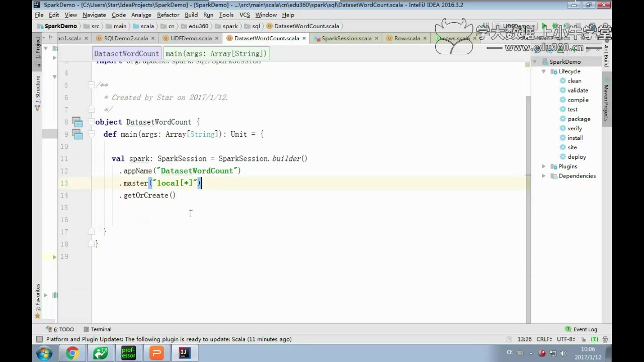Toggle the Structure tool window
The height and width of the screenshot is (362, 644).
click(x=37, y=93)
